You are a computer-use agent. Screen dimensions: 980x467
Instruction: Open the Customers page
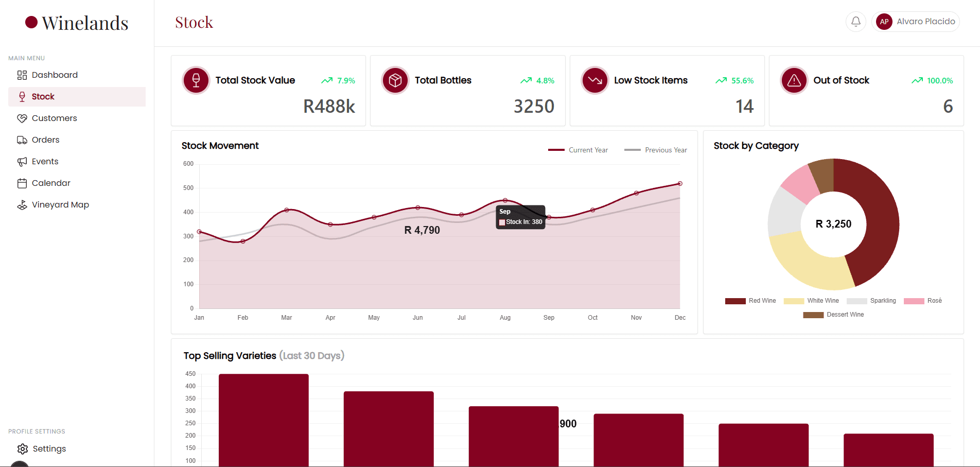tap(77, 118)
